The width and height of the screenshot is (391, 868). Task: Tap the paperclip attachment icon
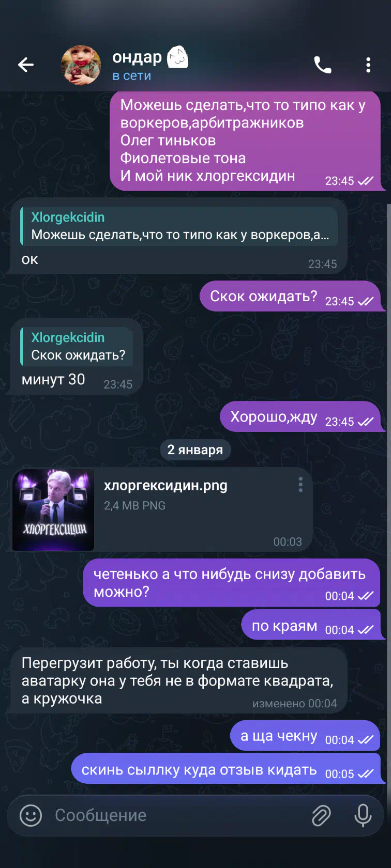pos(321,815)
